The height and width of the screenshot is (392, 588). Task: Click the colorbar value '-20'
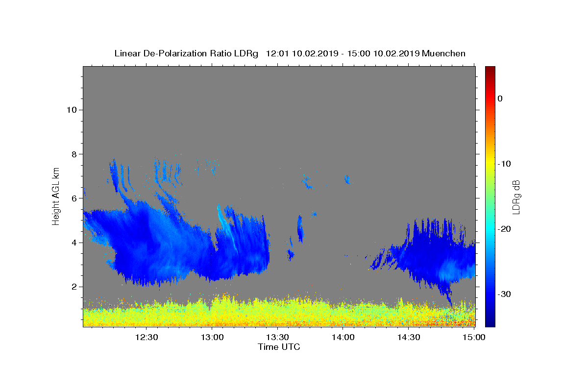[504, 229]
